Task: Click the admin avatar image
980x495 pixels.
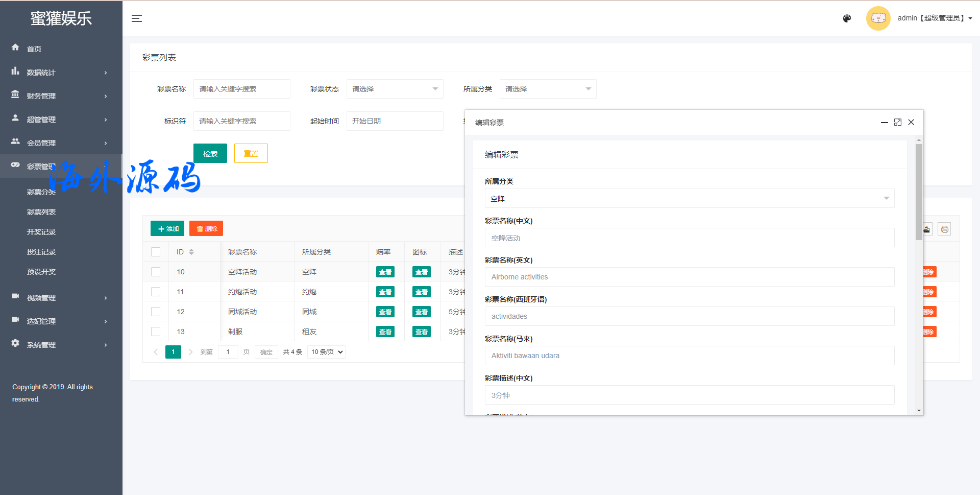Action: [878, 18]
